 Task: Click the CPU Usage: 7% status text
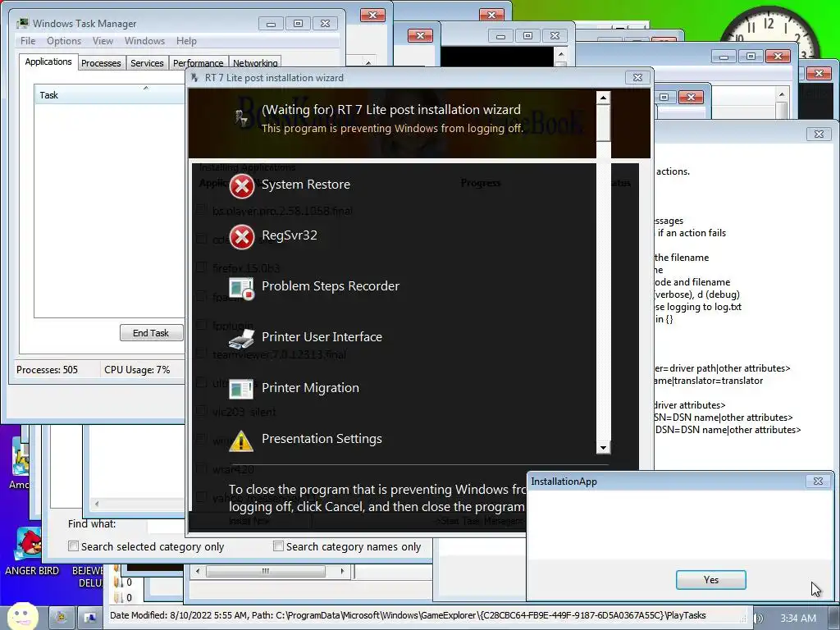(x=137, y=370)
